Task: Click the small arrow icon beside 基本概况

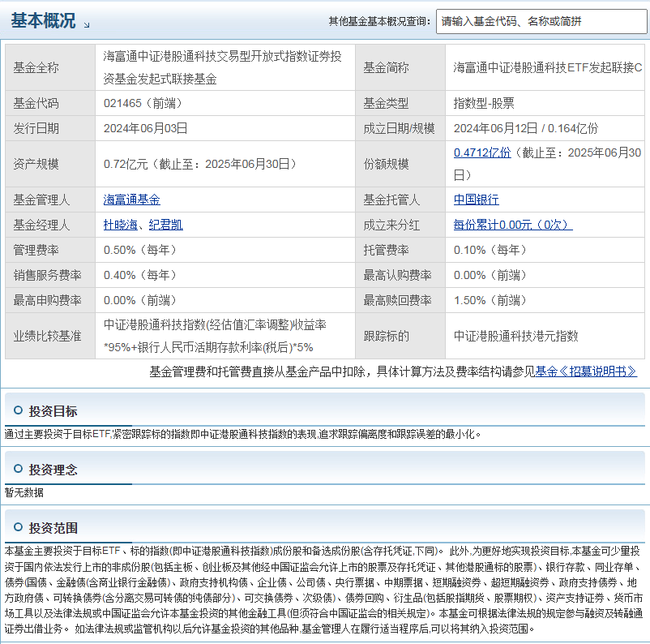Action: click(86, 25)
